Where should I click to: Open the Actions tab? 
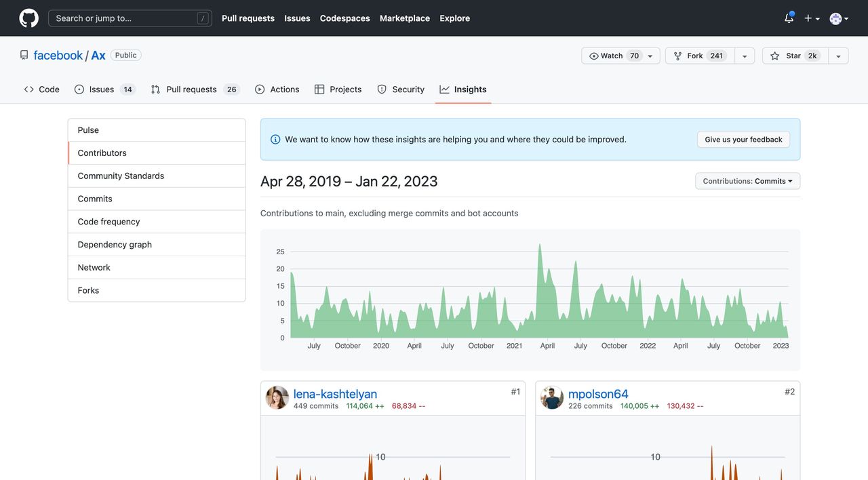point(277,89)
